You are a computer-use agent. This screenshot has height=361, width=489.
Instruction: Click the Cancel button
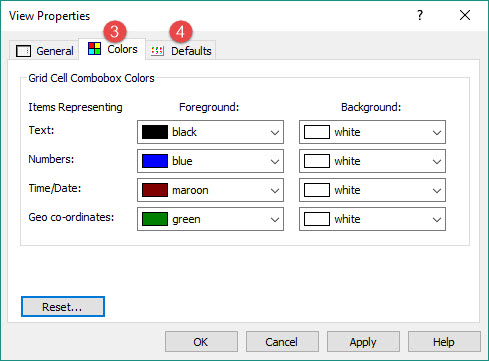pyautogui.click(x=282, y=342)
